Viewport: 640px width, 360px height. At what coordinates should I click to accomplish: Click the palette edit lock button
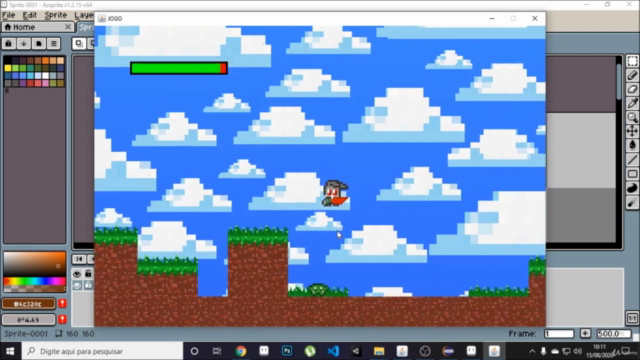[x=9, y=44]
